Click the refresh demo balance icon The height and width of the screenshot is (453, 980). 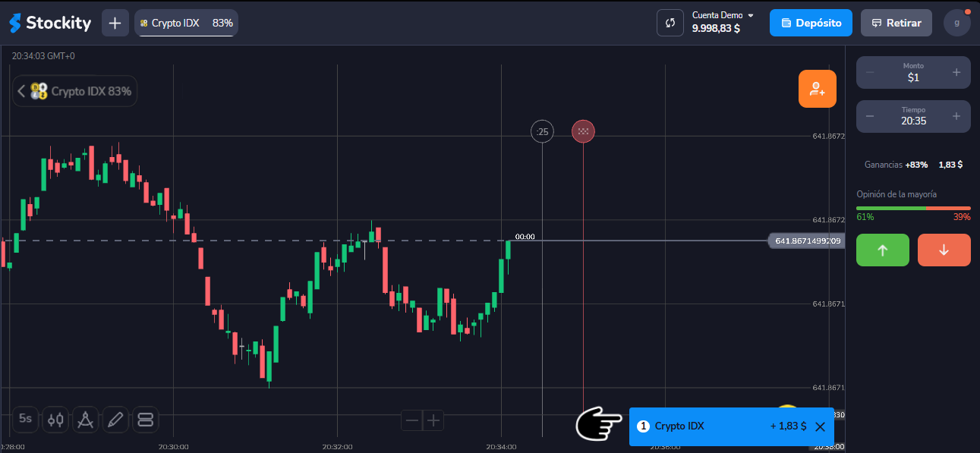pos(670,23)
